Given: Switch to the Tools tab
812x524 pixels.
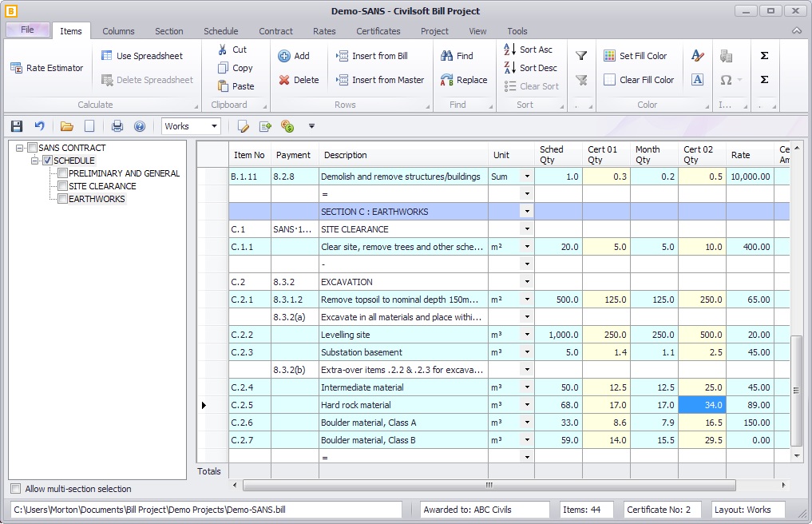Looking at the screenshot, I should pyautogui.click(x=517, y=31).
